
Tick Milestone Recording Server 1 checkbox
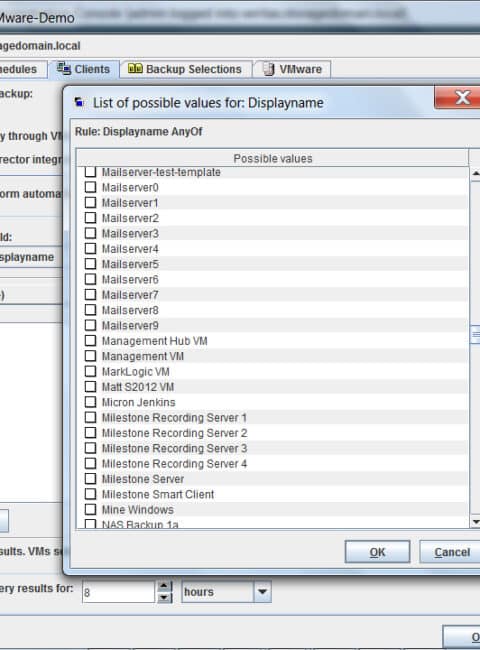(90, 417)
